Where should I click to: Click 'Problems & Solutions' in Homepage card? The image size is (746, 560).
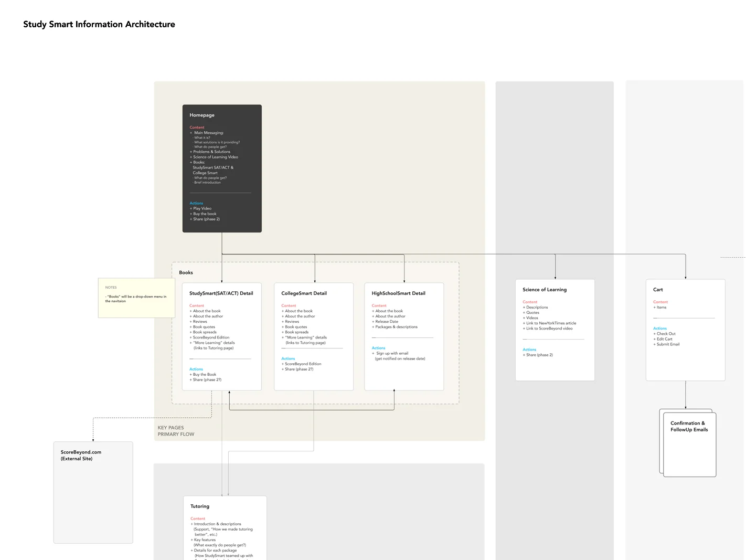(211, 152)
